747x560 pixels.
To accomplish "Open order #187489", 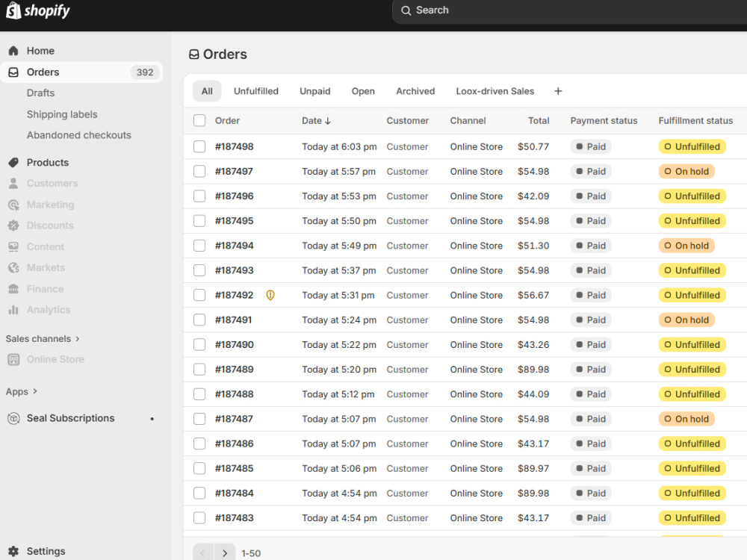I will (x=234, y=370).
